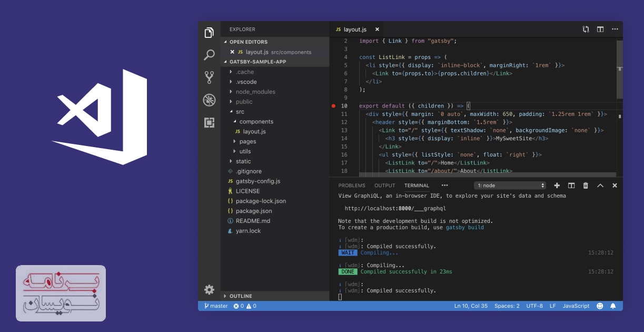Kill the terminal with trash icon
Screen dimensions: 644x332
[x=586, y=185]
